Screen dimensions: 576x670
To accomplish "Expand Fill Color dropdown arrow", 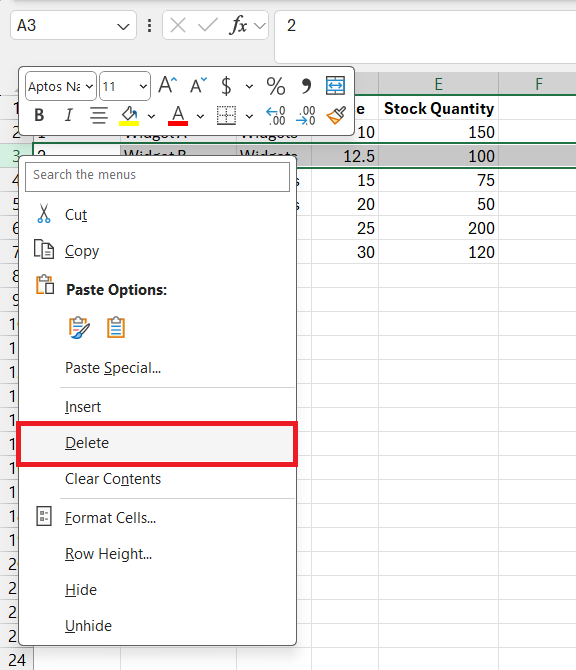I will tap(151, 116).
